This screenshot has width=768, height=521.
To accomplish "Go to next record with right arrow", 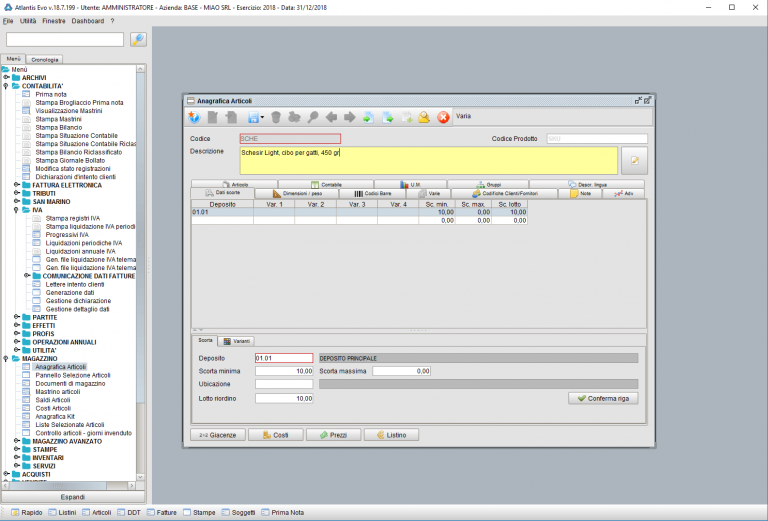I will (349, 117).
